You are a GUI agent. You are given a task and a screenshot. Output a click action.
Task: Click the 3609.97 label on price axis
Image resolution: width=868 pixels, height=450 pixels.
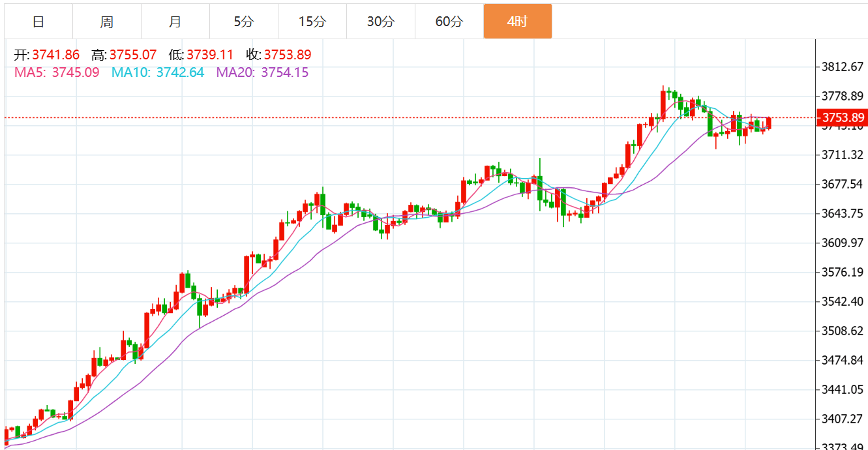[x=843, y=243]
